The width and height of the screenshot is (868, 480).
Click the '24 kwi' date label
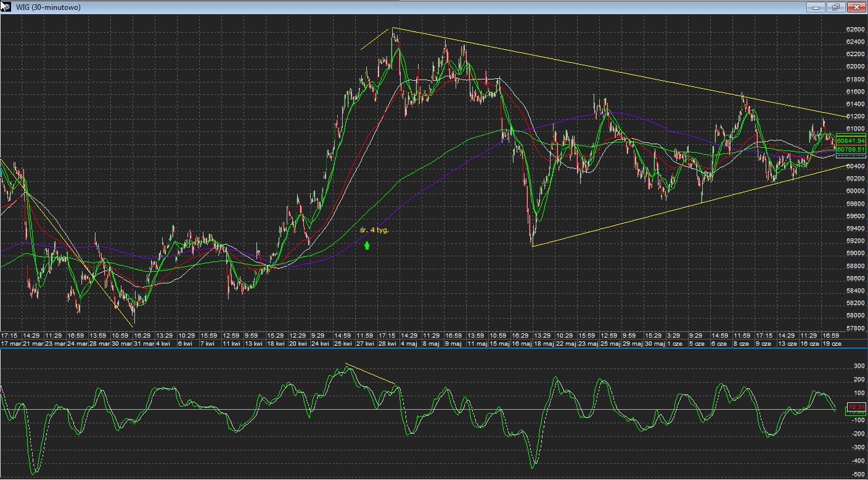click(320, 343)
